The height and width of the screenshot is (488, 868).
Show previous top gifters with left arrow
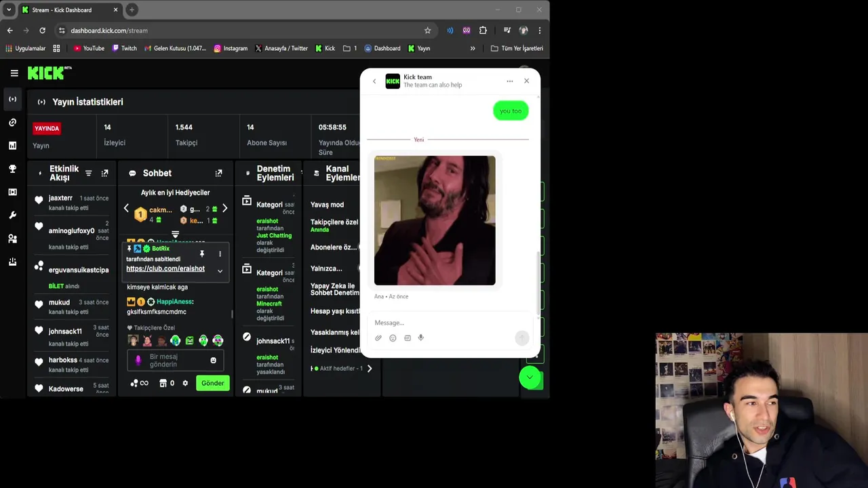pyautogui.click(x=126, y=209)
